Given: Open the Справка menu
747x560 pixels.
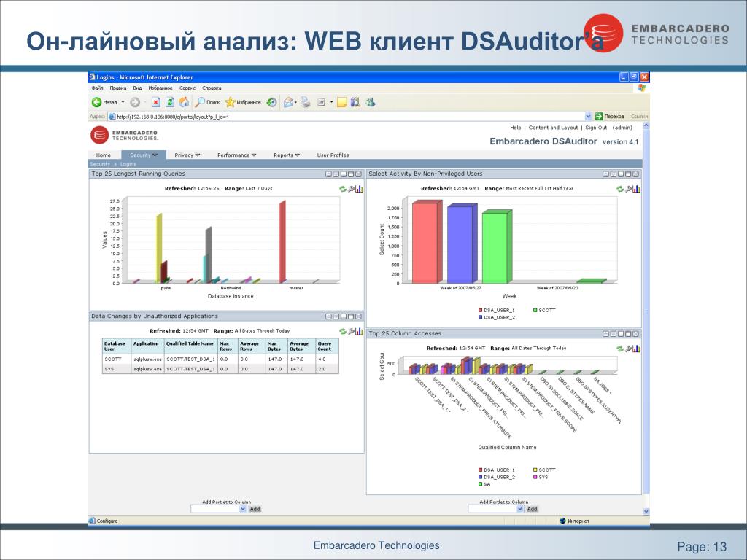Looking at the screenshot, I should [212, 88].
